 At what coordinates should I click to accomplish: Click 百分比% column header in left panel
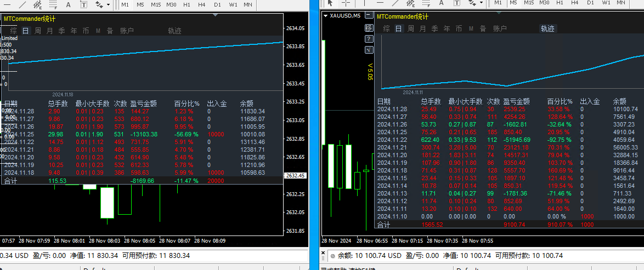pos(187,104)
